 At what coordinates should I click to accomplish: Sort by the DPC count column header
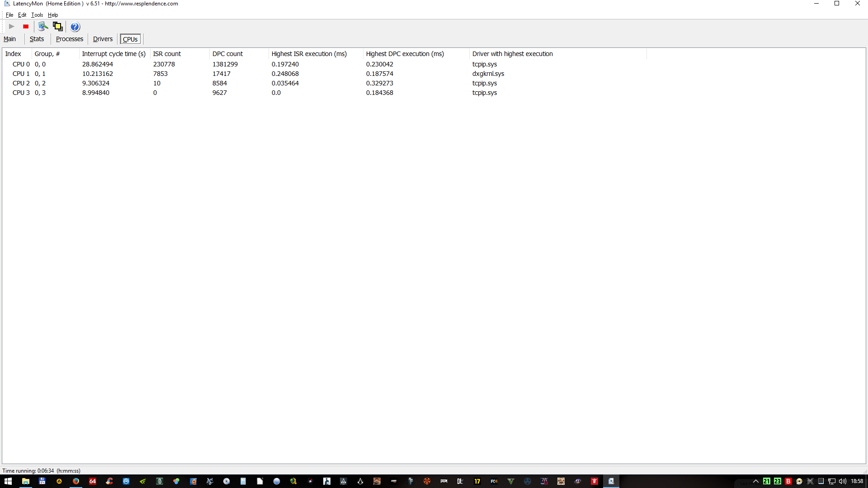[227, 54]
